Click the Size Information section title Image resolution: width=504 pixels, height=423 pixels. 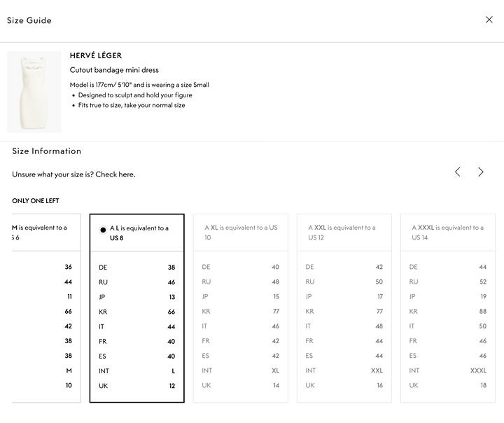pos(47,151)
